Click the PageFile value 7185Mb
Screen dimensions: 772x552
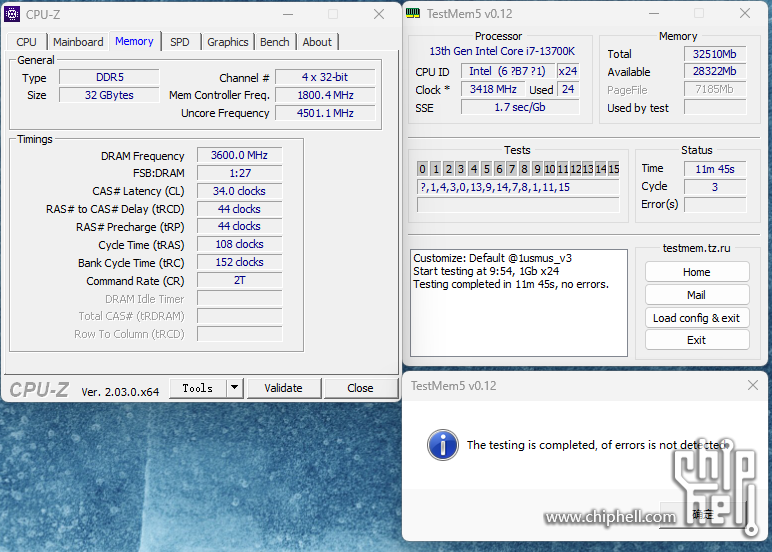click(715, 89)
